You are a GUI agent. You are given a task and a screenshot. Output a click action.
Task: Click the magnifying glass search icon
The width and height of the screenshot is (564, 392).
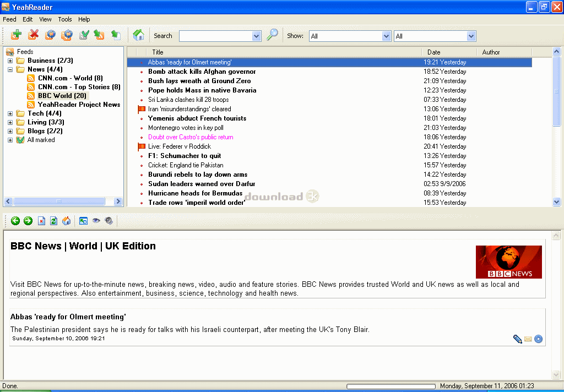click(x=272, y=35)
